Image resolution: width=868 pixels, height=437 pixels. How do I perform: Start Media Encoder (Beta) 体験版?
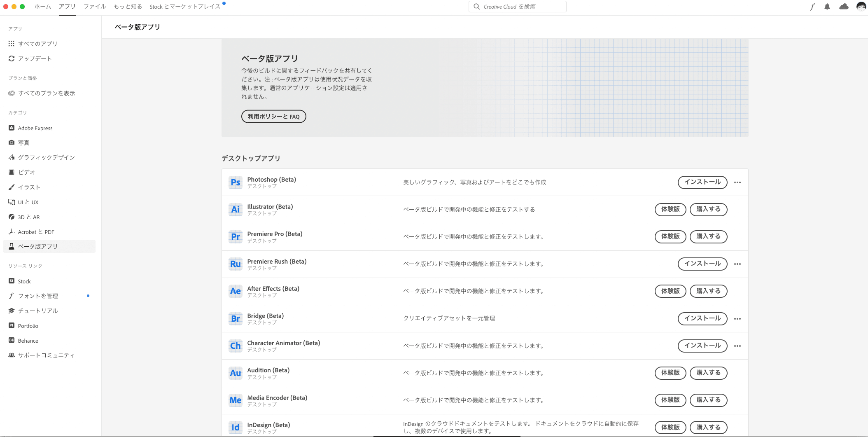click(x=670, y=400)
